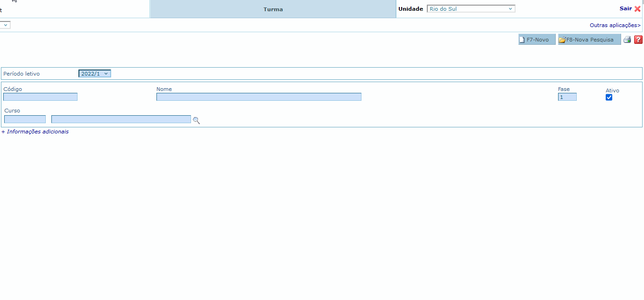Viewport: 644px width, 300px height.
Task: Open the Período letivo 2022/1 dropdown
Action: (95, 74)
